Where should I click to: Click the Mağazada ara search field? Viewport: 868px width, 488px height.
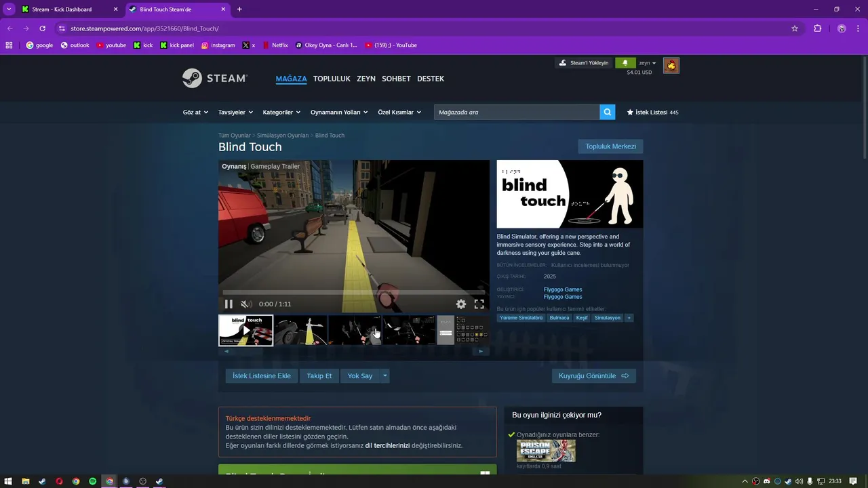click(517, 112)
